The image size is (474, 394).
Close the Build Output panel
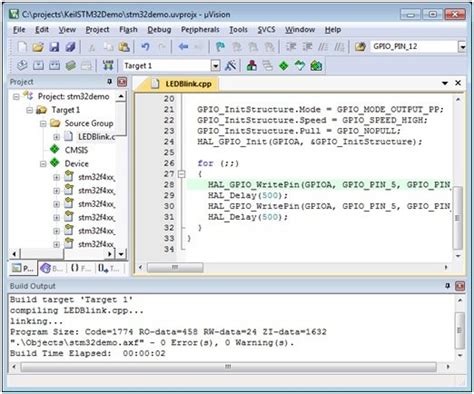(460, 286)
